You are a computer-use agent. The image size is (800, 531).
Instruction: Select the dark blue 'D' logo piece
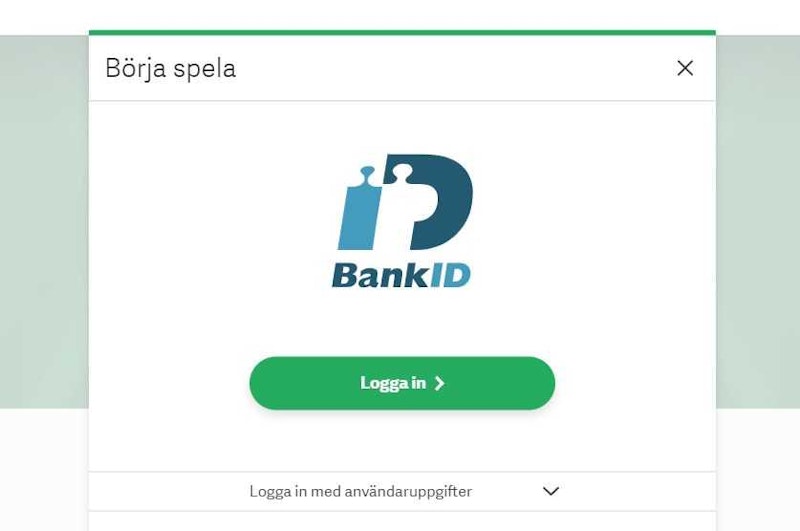428,202
